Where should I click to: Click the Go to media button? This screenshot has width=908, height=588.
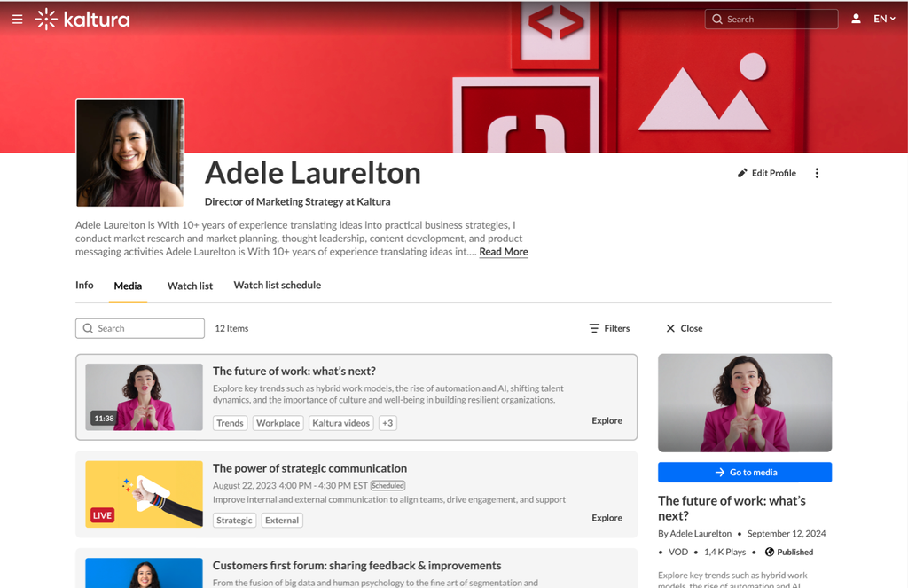click(x=745, y=472)
